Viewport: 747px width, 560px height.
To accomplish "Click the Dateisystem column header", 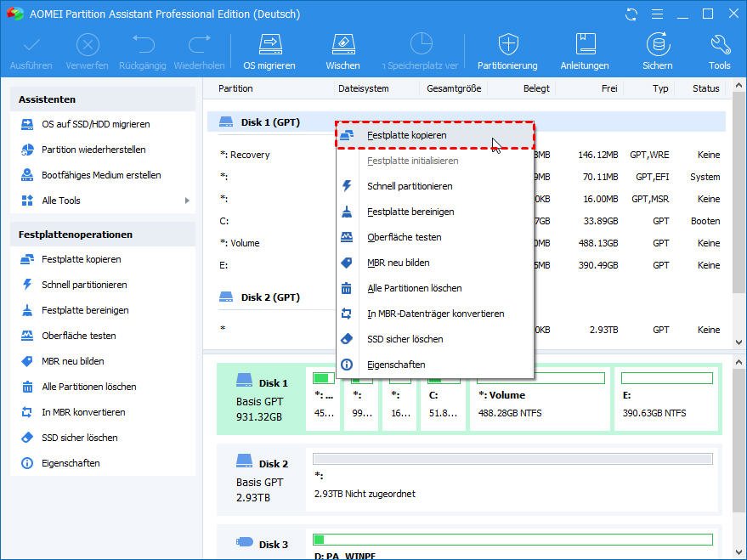I will [364, 88].
